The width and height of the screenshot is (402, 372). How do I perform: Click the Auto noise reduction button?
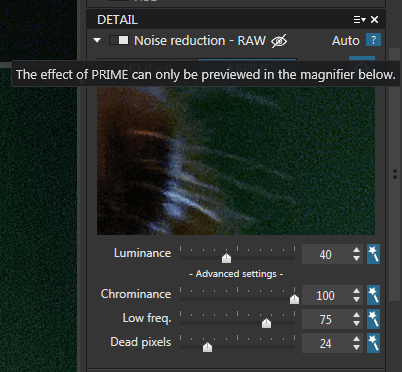(x=346, y=41)
